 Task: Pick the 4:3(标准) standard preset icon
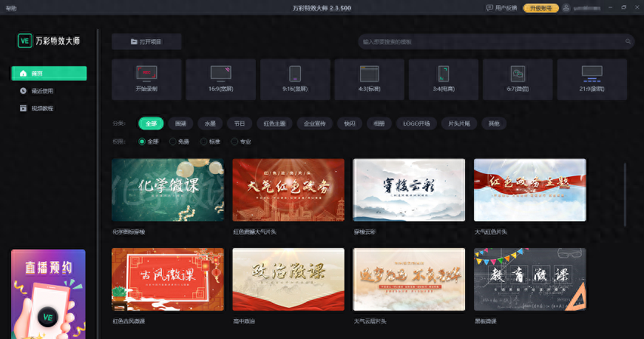369,73
